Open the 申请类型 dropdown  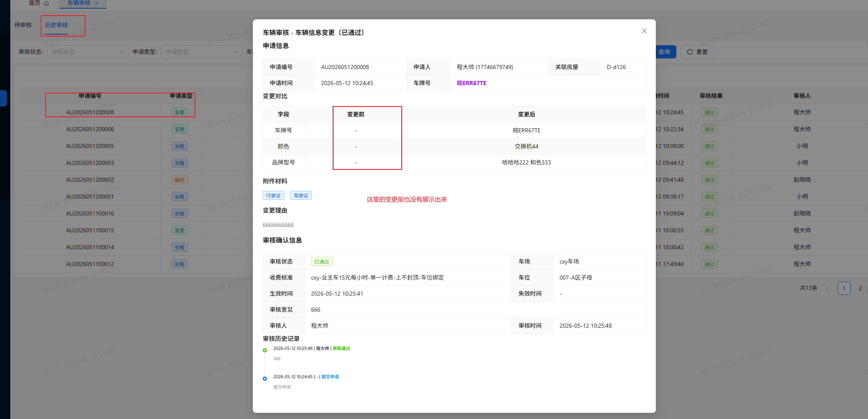[x=201, y=52]
